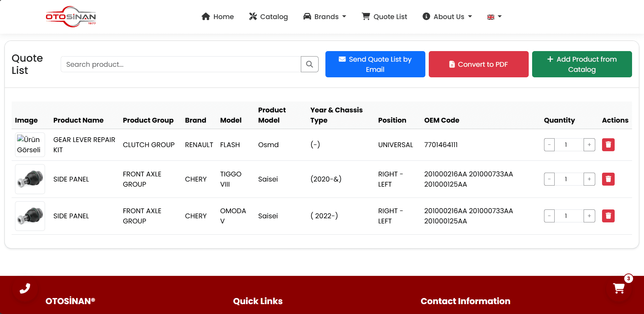
Task: Click the ( 2022-) year cell
Action: click(x=324, y=216)
